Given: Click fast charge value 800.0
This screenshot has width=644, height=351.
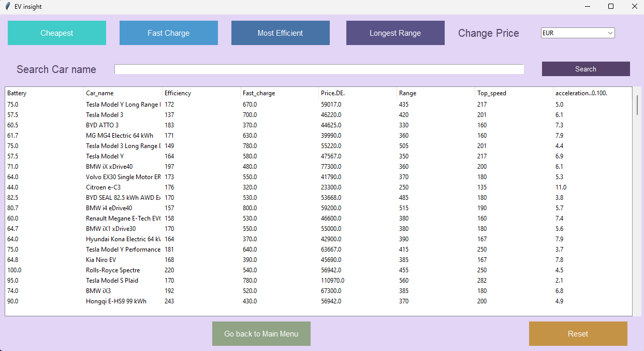Looking at the screenshot, I should (250, 208).
